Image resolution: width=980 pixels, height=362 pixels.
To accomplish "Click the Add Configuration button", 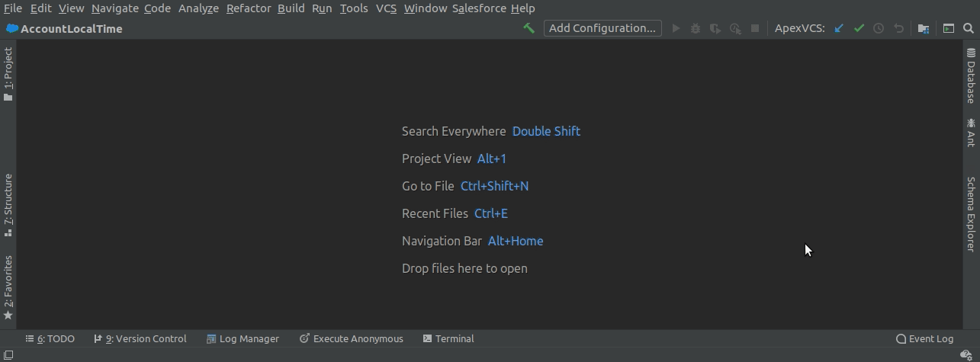I will pos(602,28).
